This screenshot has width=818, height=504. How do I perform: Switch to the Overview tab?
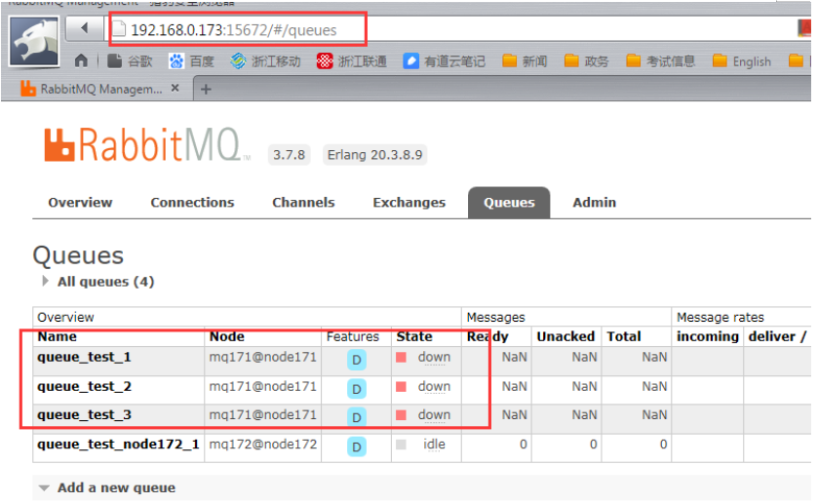point(80,203)
